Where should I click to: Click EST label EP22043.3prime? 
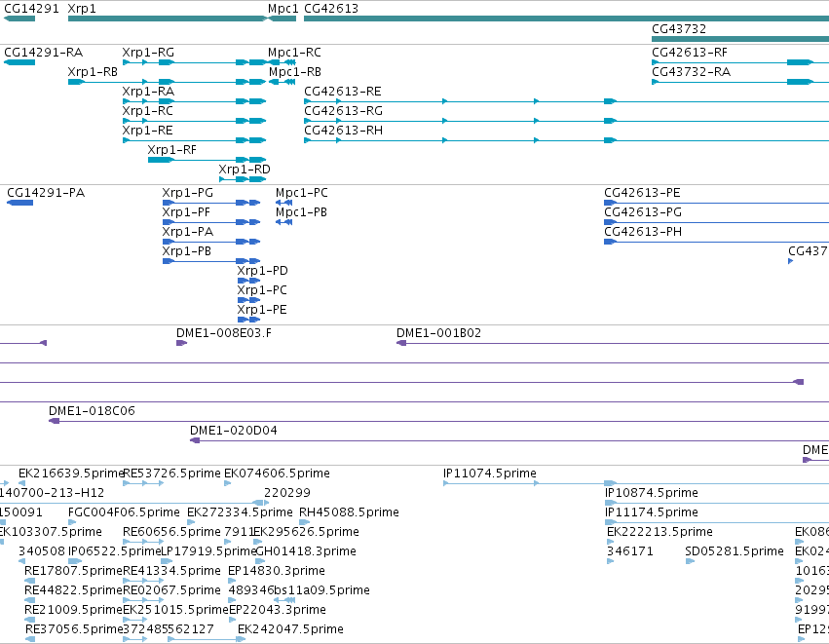tap(278, 611)
